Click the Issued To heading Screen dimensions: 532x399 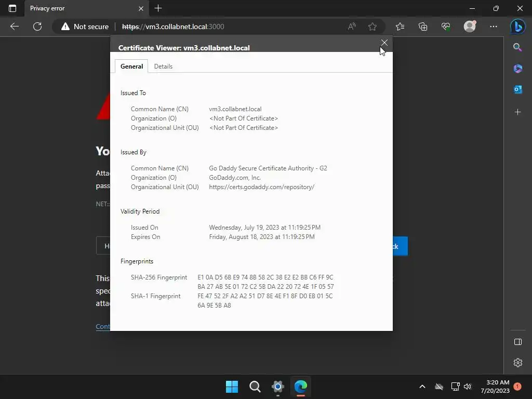[133, 93]
